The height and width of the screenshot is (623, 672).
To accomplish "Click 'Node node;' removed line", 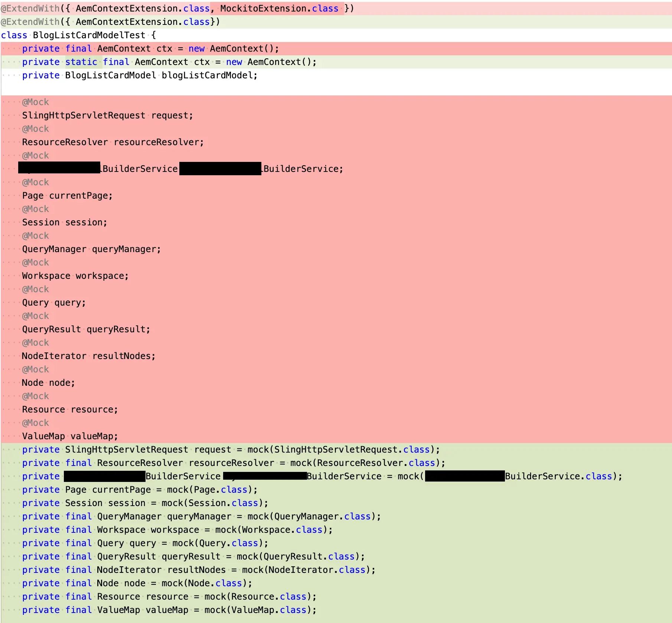I will (336, 382).
